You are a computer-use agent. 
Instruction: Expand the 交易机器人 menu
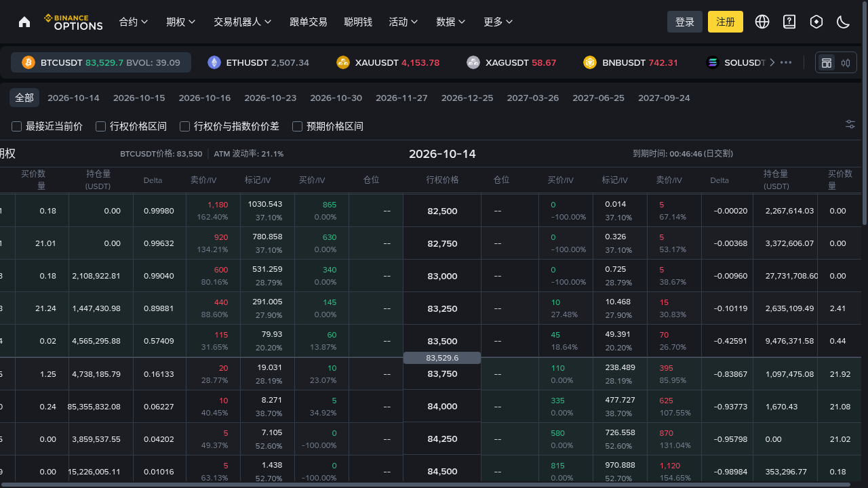[243, 22]
